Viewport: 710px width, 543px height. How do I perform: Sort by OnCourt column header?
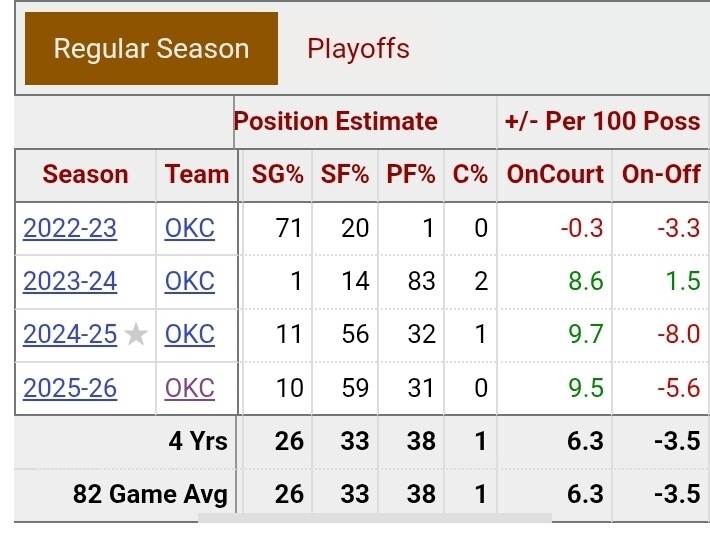coord(555,174)
